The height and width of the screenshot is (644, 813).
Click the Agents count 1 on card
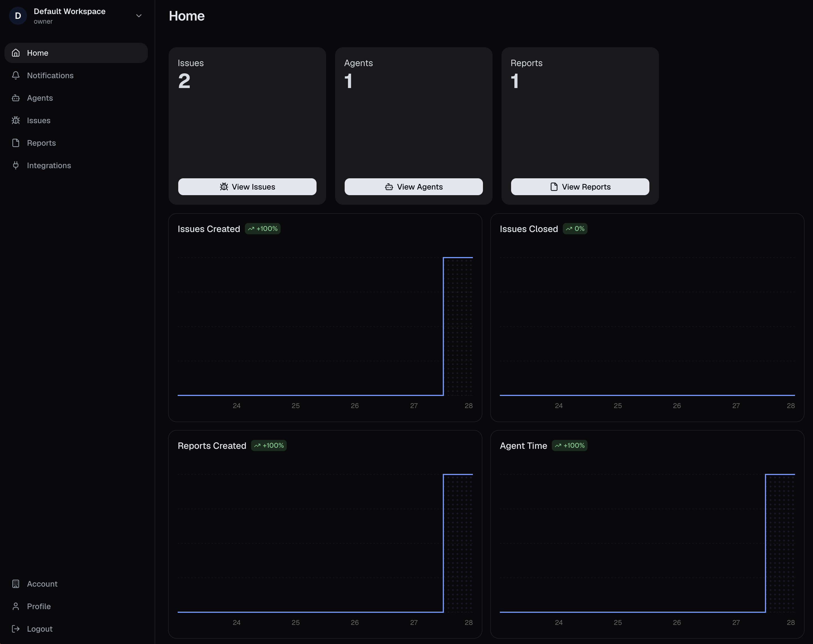click(x=348, y=81)
